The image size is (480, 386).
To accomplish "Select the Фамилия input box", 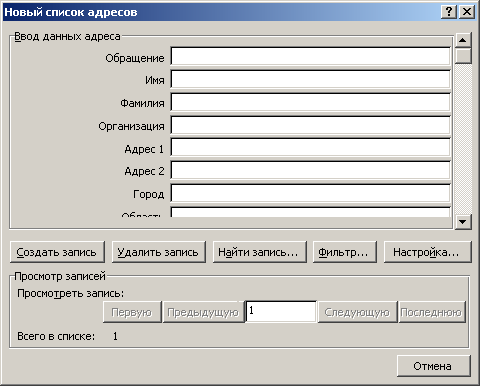I will tap(310, 102).
